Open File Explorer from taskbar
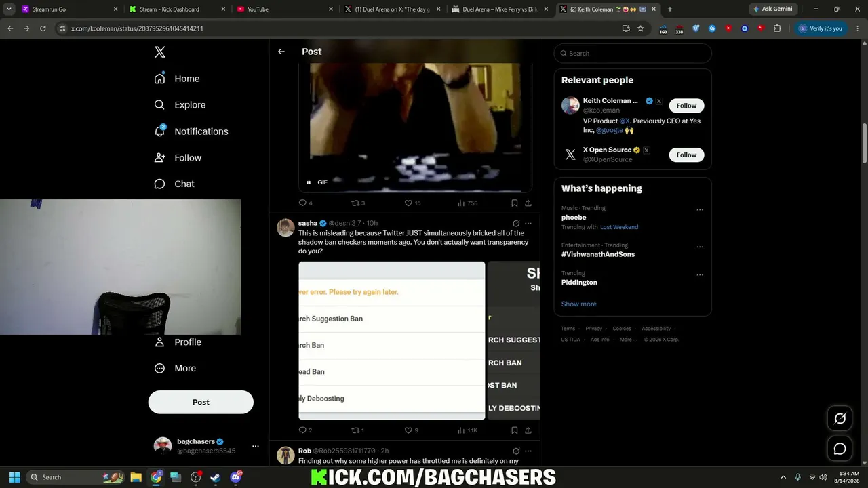Screen dimensions: 868x488 (136, 477)
